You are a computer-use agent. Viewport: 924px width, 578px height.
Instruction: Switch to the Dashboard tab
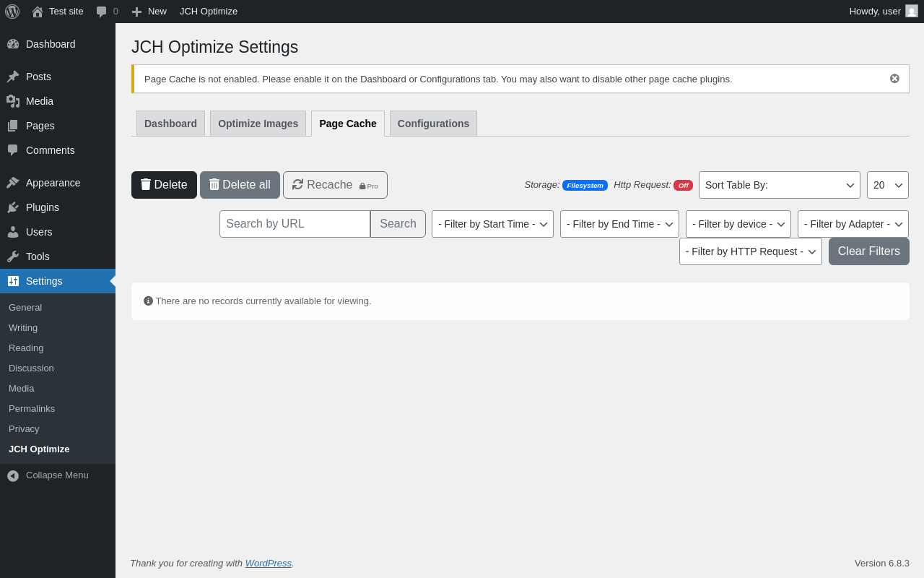tap(170, 124)
